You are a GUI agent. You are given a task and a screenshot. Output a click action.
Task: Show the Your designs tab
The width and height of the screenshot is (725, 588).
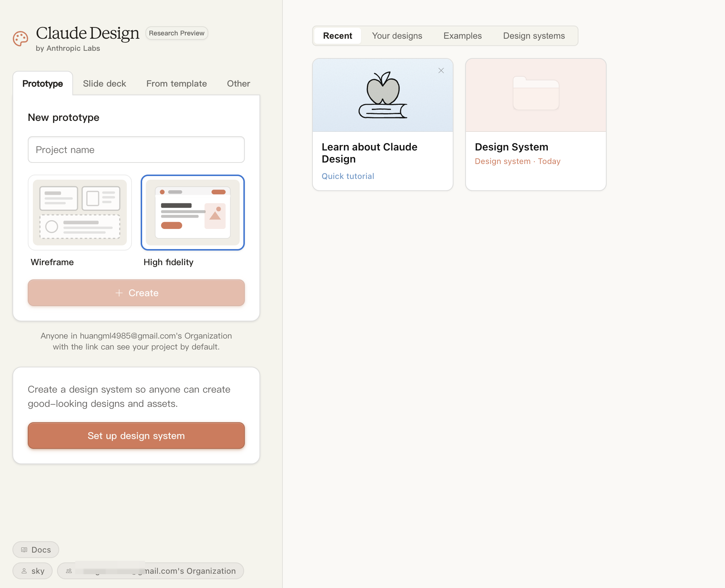[x=397, y=36]
